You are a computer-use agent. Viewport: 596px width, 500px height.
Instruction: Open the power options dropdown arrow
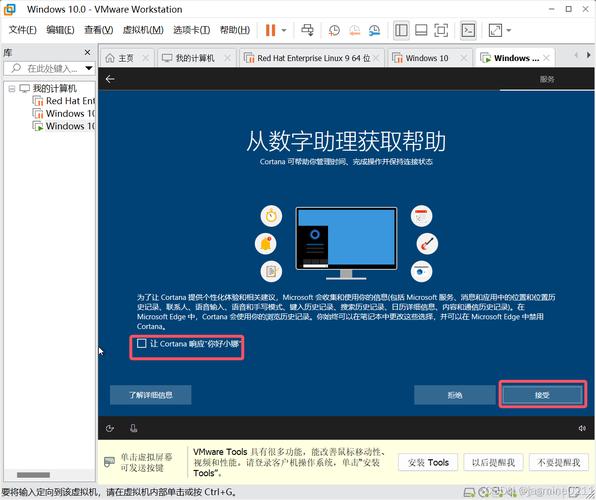[x=284, y=30]
